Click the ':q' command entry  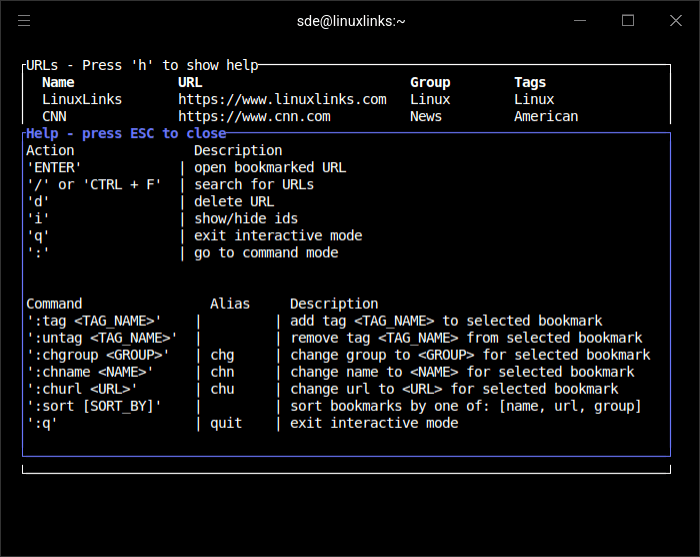42,423
